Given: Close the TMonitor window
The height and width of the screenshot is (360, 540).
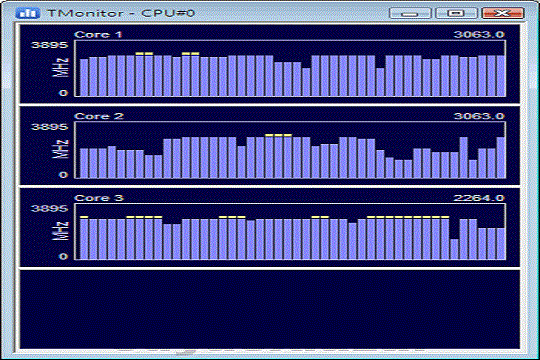Looking at the screenshot, I should point(503,13).
